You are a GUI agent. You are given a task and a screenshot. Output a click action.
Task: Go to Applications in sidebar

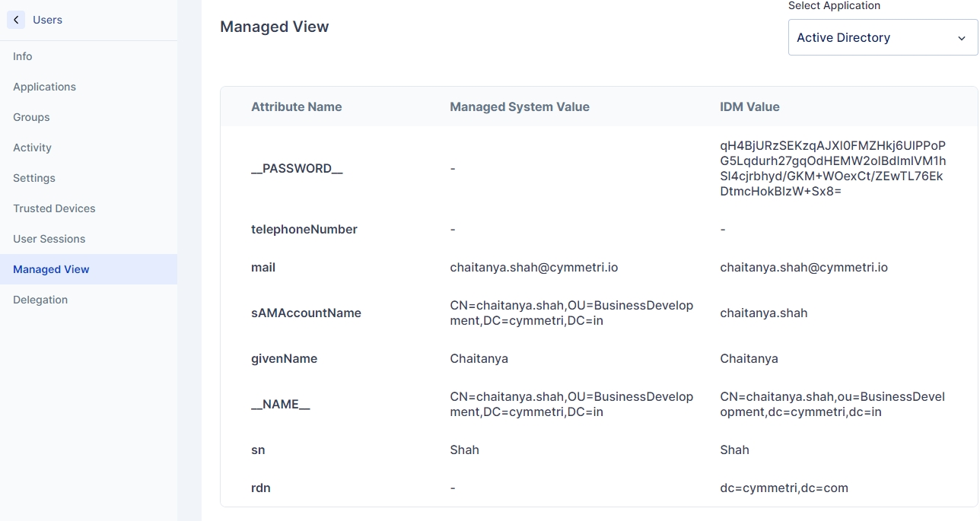(x=44, y=87)
